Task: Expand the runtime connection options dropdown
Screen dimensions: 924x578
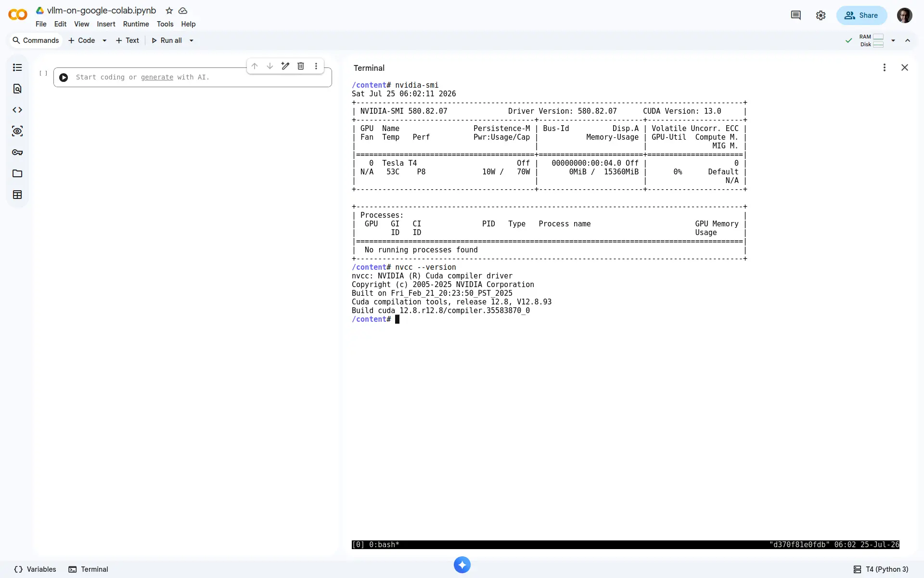Action: pyautogui.click(x=893, y=40)
